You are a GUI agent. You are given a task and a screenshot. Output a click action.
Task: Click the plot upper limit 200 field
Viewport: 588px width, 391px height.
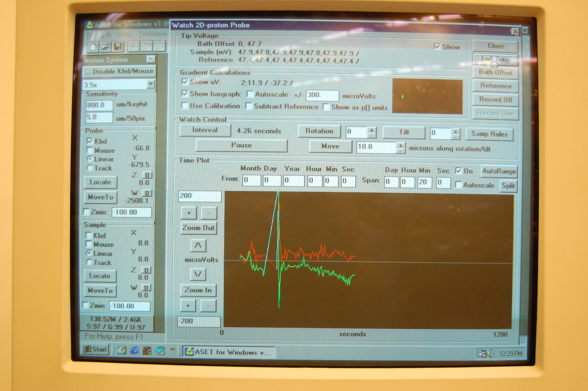200,196
